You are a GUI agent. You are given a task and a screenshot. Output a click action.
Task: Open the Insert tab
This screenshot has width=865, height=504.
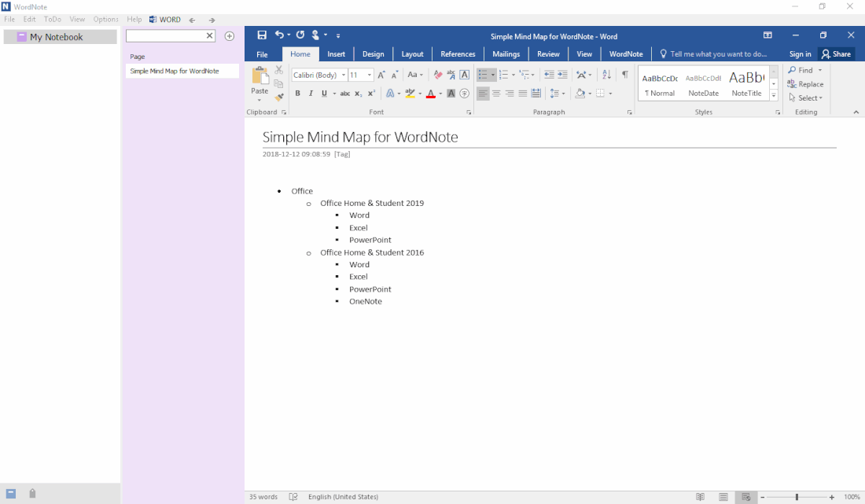tap(336, 54)
